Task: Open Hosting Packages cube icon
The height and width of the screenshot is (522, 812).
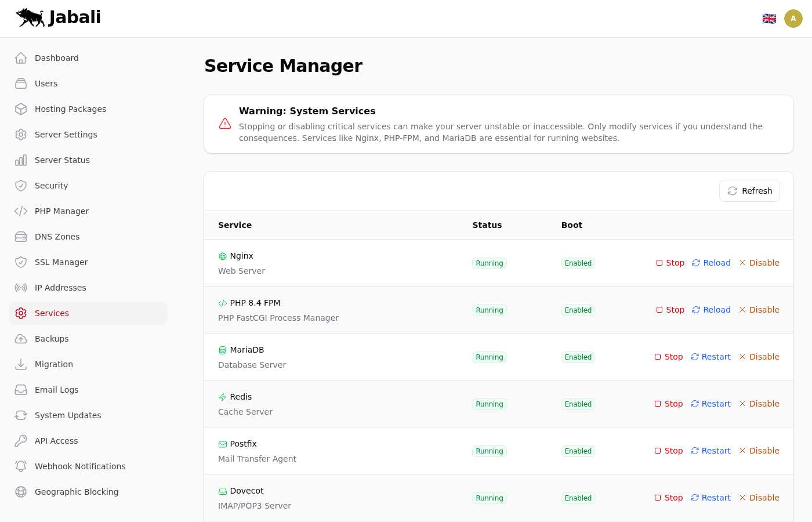Action: click(21, 109)
